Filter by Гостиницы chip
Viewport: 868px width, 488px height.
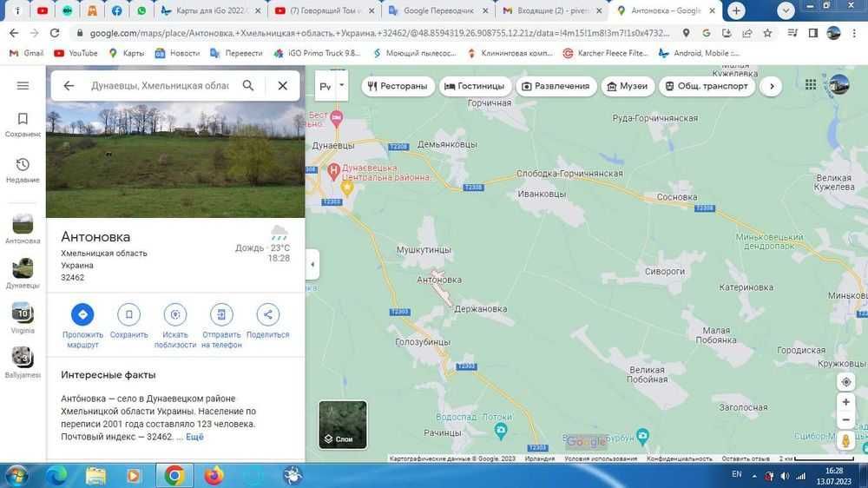coord(475,86)
